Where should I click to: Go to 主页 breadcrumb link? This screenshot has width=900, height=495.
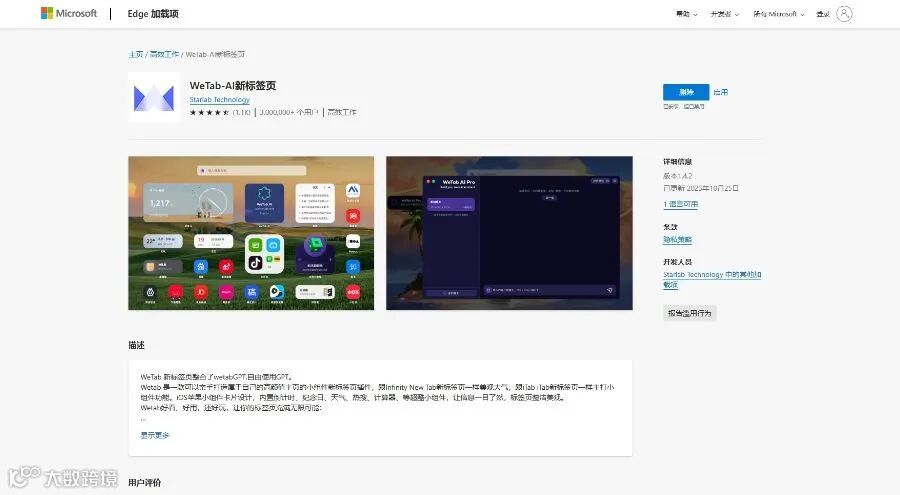(x=135, y=55)
